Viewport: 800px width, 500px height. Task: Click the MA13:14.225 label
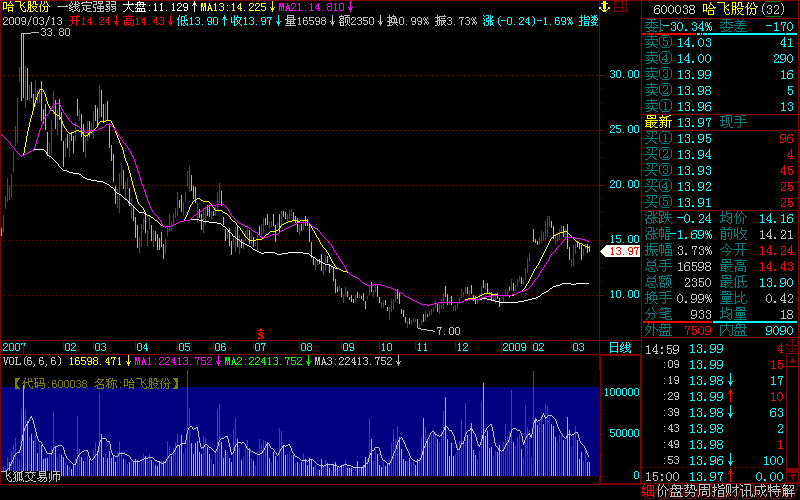click(234, 8)
